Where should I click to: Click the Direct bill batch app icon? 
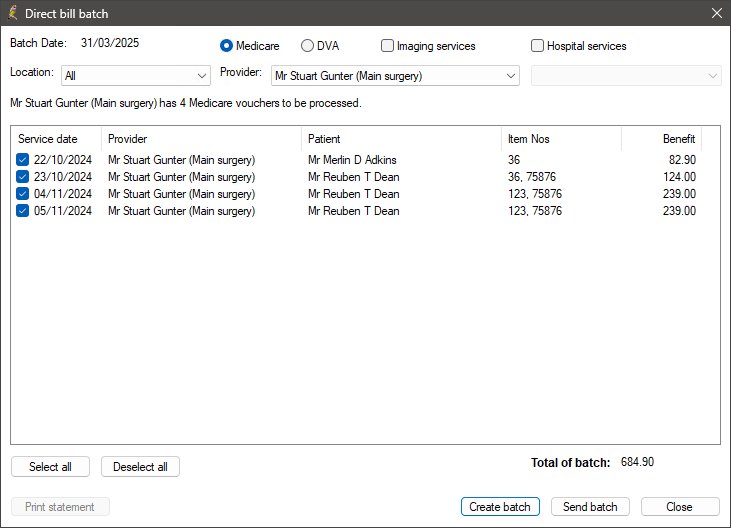click(x=13, y=13)
